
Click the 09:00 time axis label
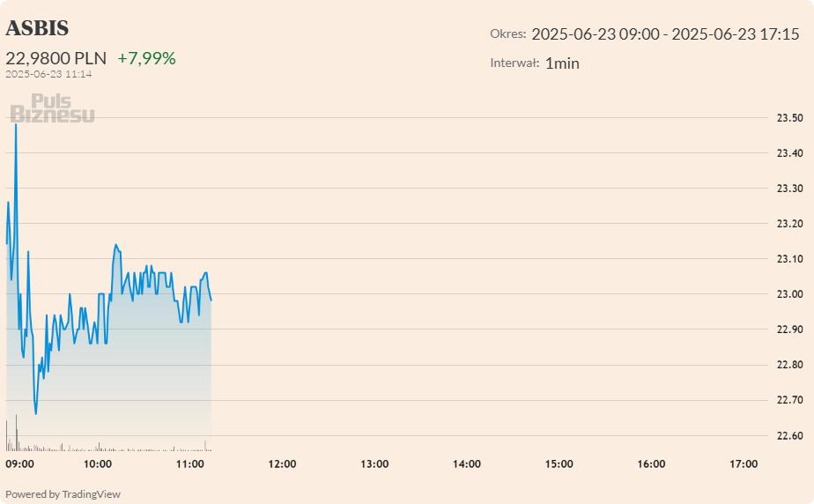[x=19, y=464]
